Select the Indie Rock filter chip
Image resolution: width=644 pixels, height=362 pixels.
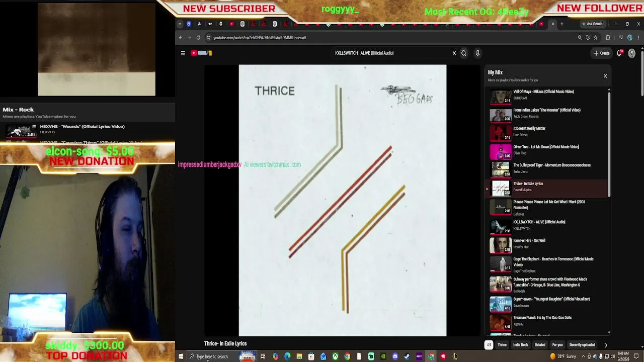pyautogui.click(x=521, y=345)
